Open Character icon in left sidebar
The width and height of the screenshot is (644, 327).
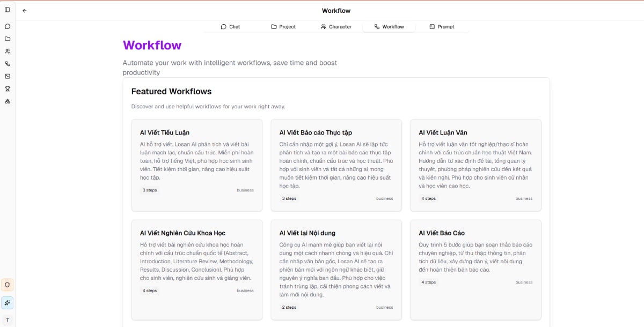pyautogui.click(x=8, y=51)
